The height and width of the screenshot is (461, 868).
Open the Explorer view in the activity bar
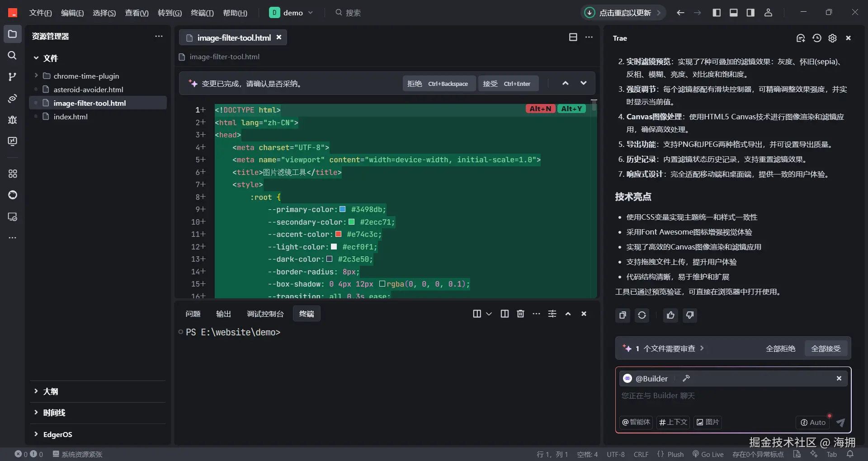pos(13,34)
